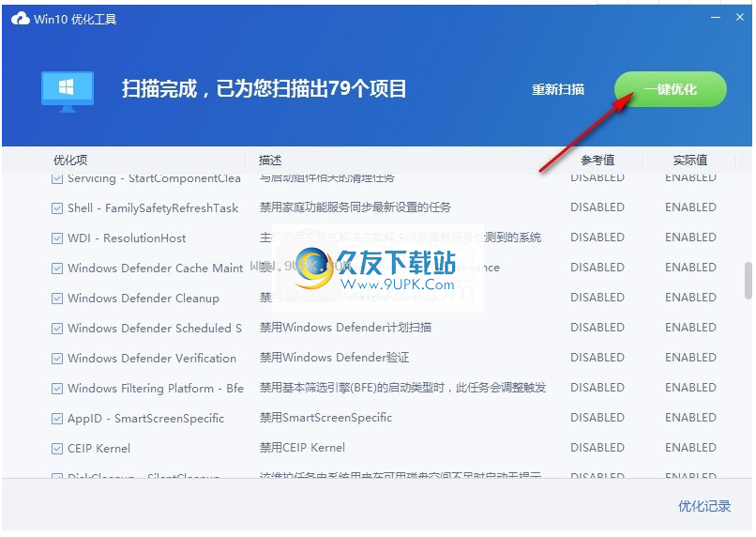Click the description 禁用CEIP Kernel
756x537 pixels.
[302, 448]
